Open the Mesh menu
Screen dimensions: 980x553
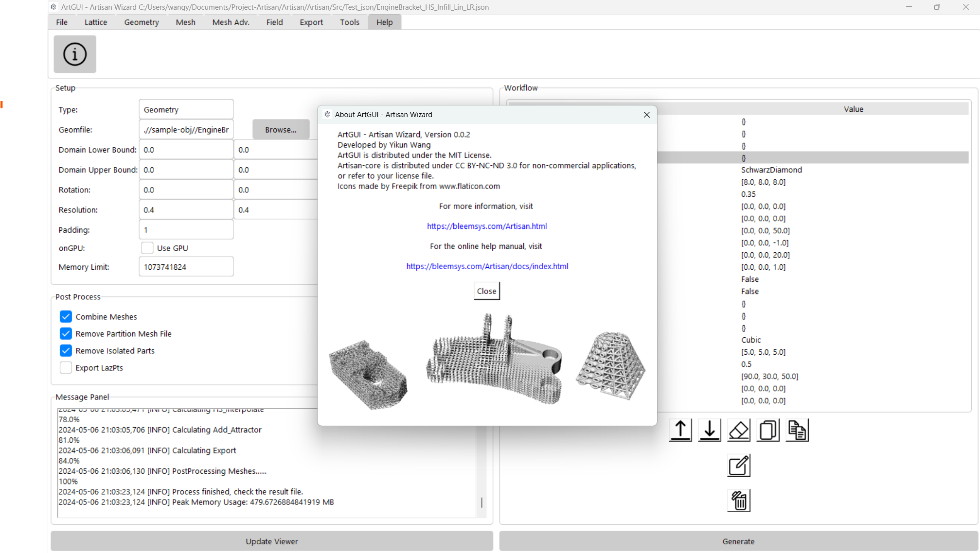(185, 22)
